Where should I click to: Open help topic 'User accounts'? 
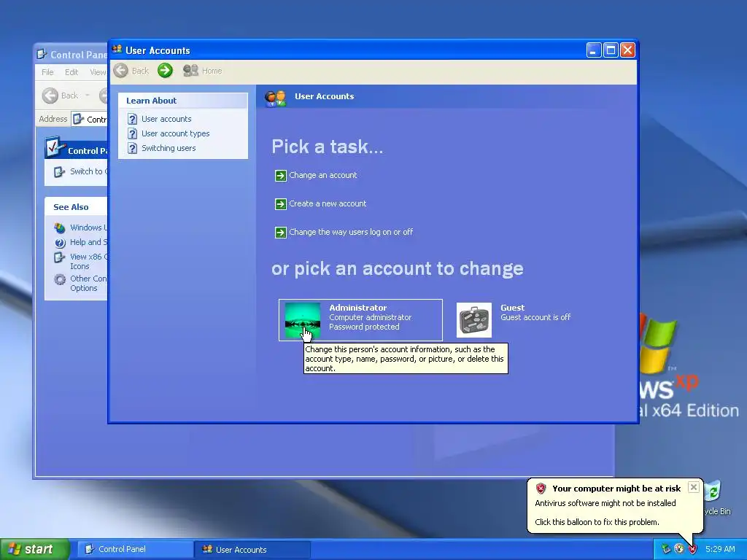pos(166,119)
